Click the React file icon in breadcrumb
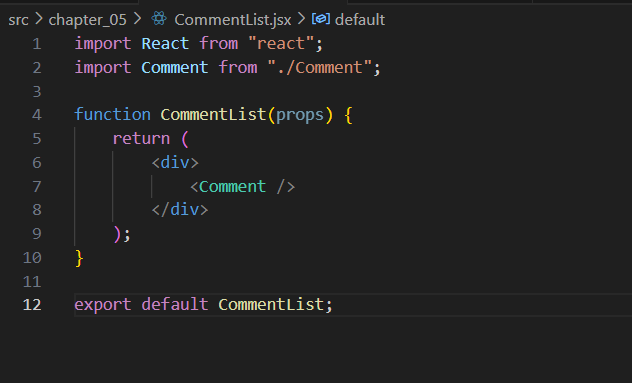The height and width of the screenshot is (383, 632). click(x=159, y=19)
